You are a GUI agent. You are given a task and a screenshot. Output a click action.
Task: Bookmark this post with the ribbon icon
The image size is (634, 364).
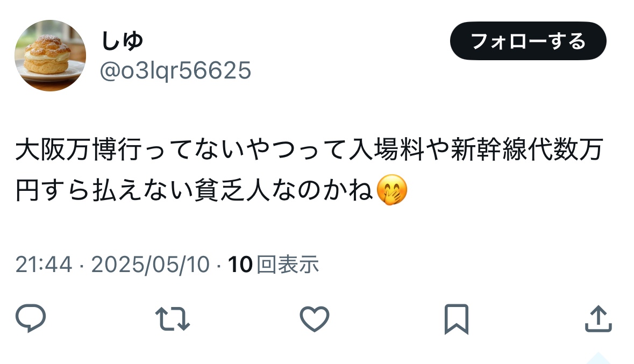pyautogui.click(x=457, y=319)
